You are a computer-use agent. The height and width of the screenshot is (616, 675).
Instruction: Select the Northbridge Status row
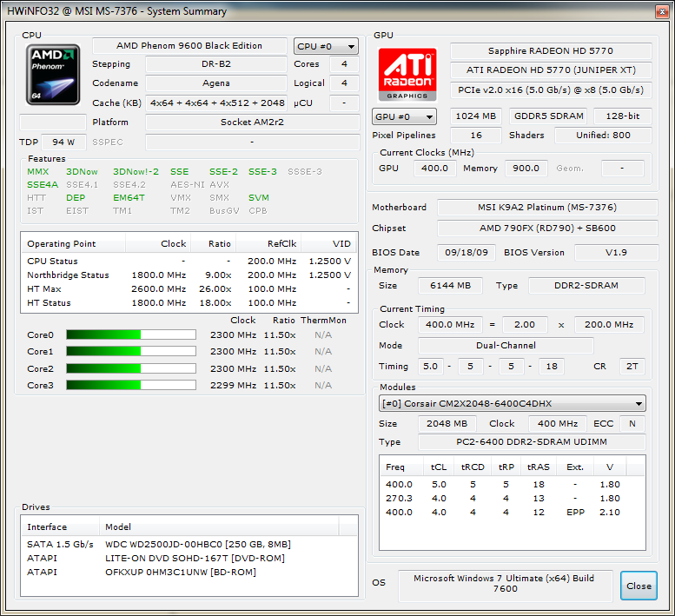[189, 275]
